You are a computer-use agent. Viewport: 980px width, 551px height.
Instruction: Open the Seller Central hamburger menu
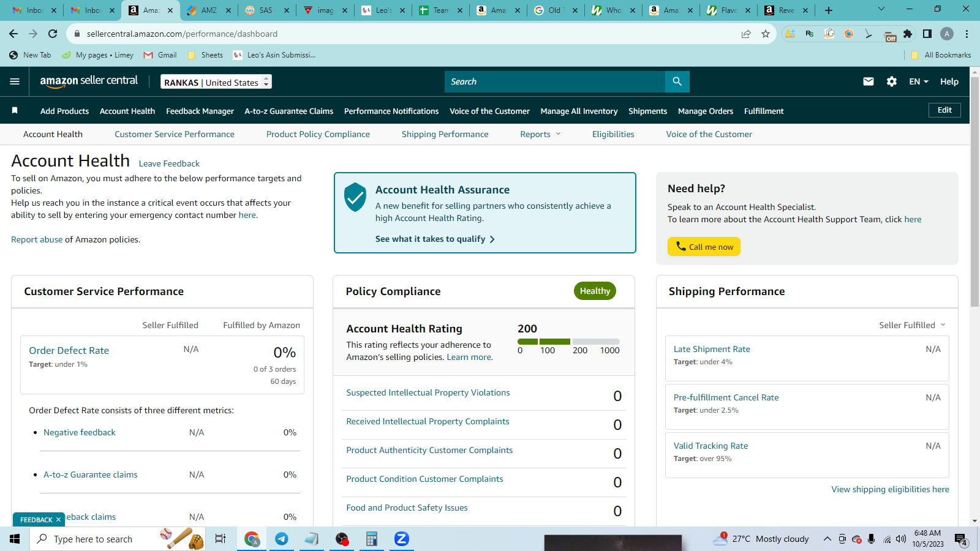click(x=15, y=81)
